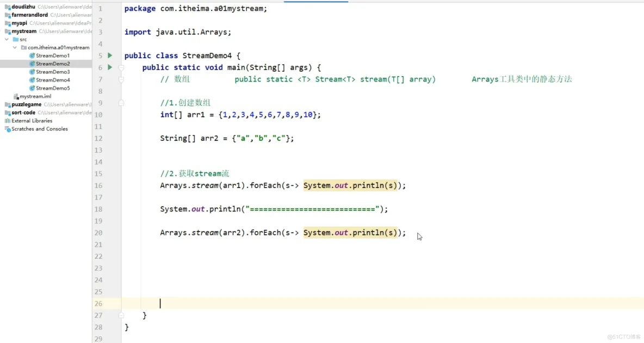Click line number 16 in gutter
Screen dimensions: 644x343
98,185
